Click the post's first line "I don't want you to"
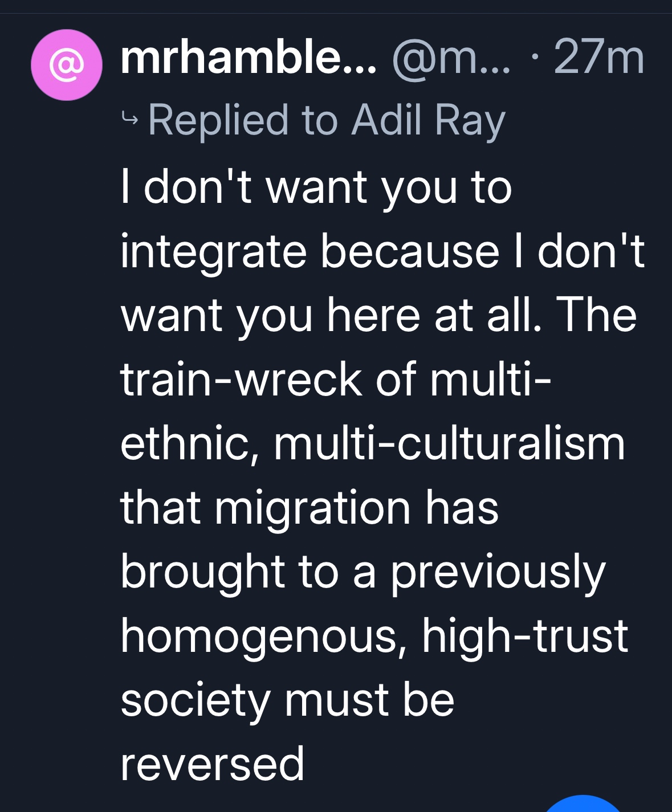Image resolution: width=672 pixels, height=812 pixels. (x=316, y=187)
